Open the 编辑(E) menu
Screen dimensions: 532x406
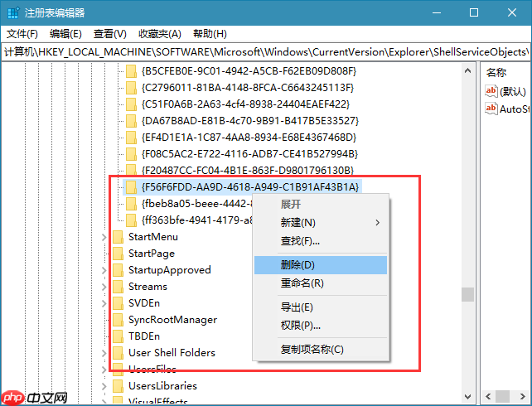pyautogui.click(x=65, y=34)
